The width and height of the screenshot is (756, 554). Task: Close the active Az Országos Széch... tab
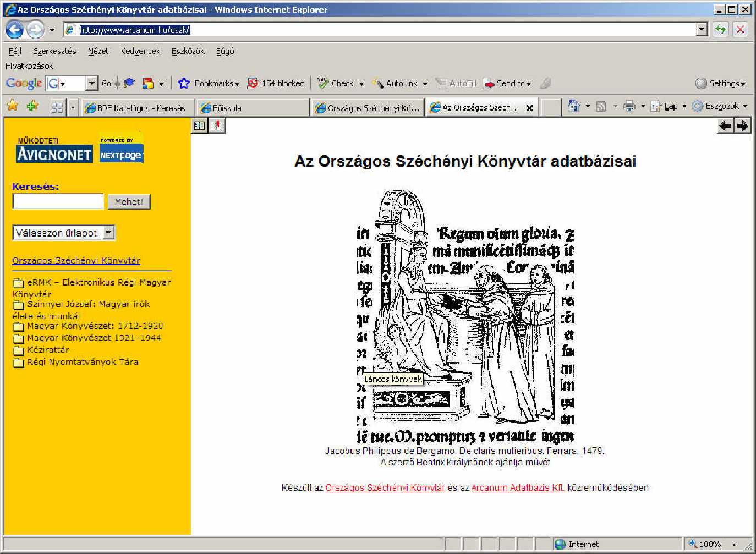click(529, 108)
